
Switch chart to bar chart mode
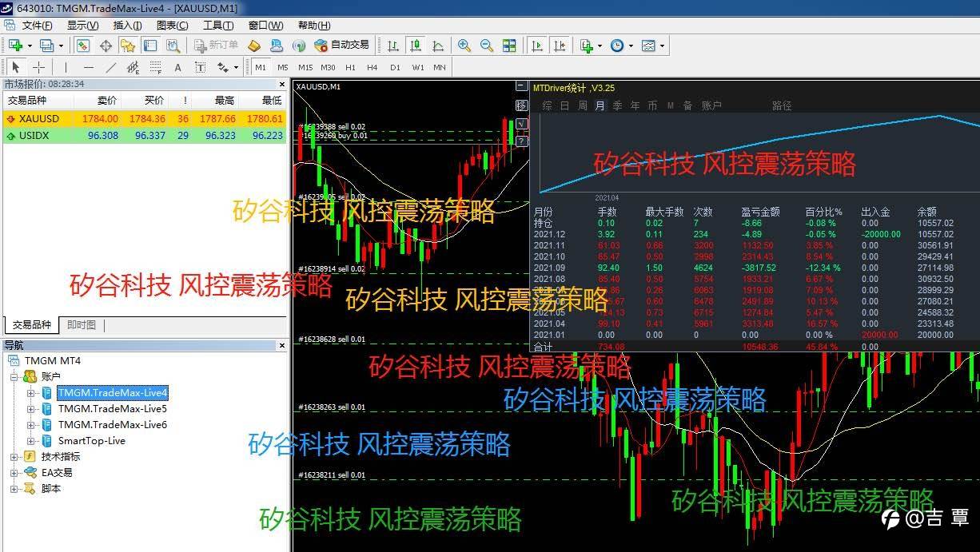point(392,46)
